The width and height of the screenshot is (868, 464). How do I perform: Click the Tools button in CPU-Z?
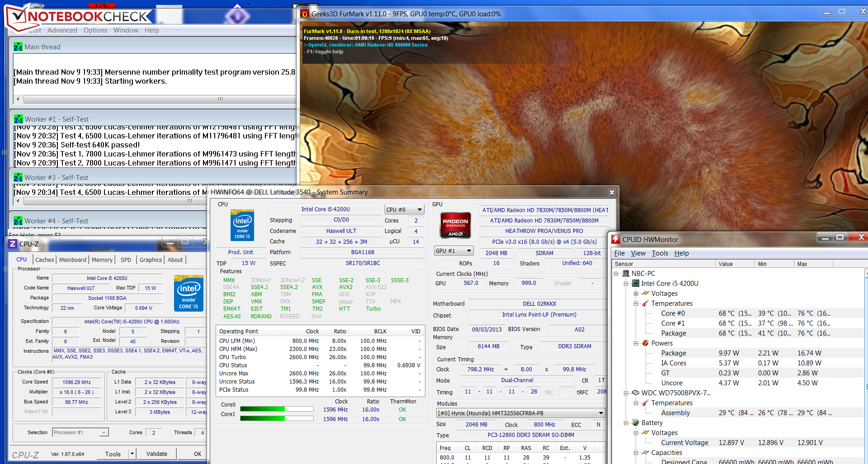pyautogui.click(x=113, y=454)
